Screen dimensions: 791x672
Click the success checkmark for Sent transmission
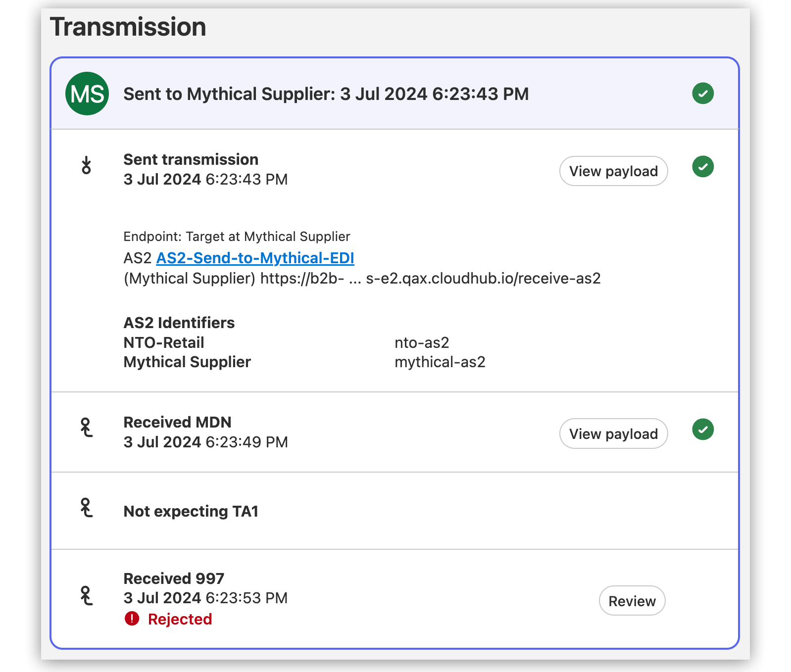(703, 167)
